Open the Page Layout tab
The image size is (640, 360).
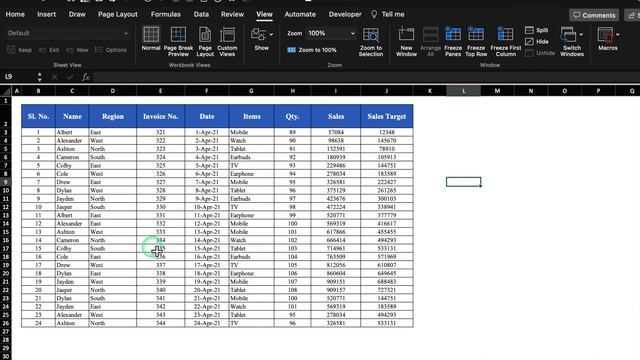click(118, 14)
